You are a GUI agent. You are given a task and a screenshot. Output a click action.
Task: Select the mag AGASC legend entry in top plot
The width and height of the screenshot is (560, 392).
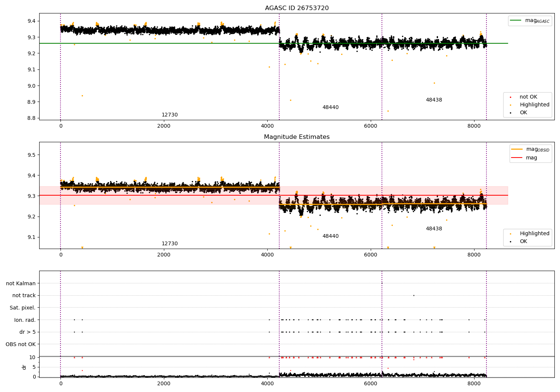[x=530, y=21]
